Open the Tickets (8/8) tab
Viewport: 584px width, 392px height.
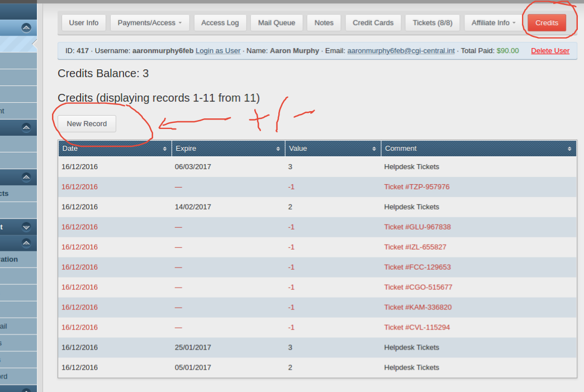click(433, 22)
